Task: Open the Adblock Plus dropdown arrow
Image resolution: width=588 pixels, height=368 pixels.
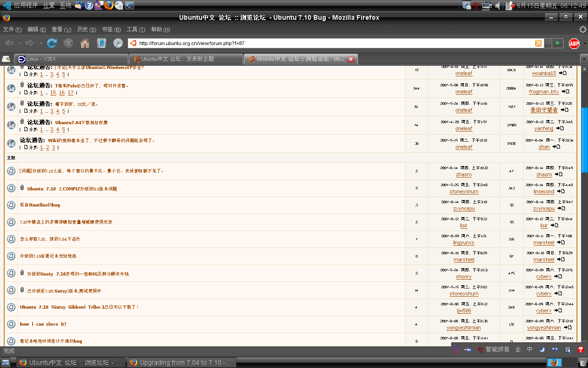Action: tap(585, 44)
